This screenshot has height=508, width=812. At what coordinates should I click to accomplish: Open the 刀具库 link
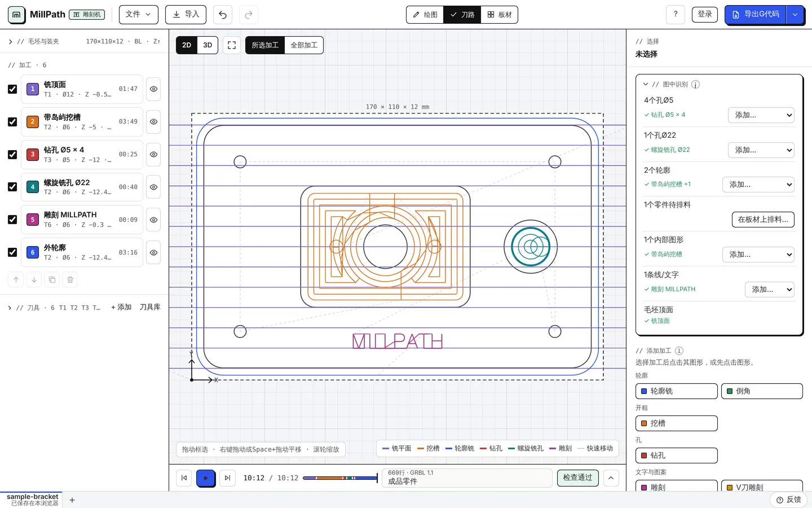tap(150, 307)
